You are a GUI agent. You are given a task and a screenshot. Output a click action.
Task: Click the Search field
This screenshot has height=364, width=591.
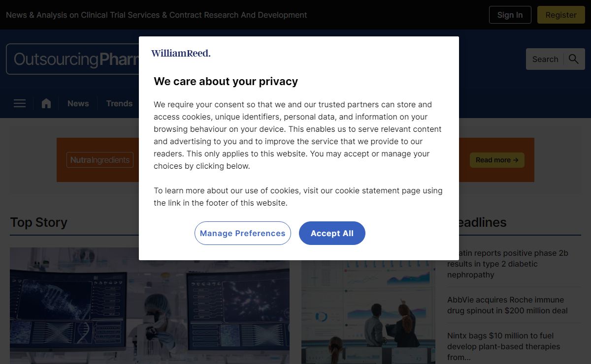coord(545,59)
